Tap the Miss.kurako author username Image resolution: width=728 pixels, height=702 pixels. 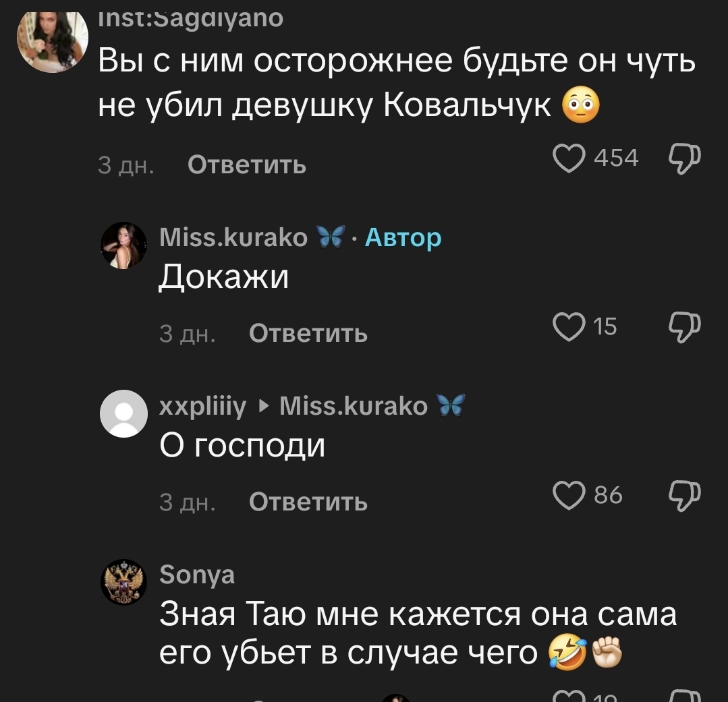tap(233, 237)
